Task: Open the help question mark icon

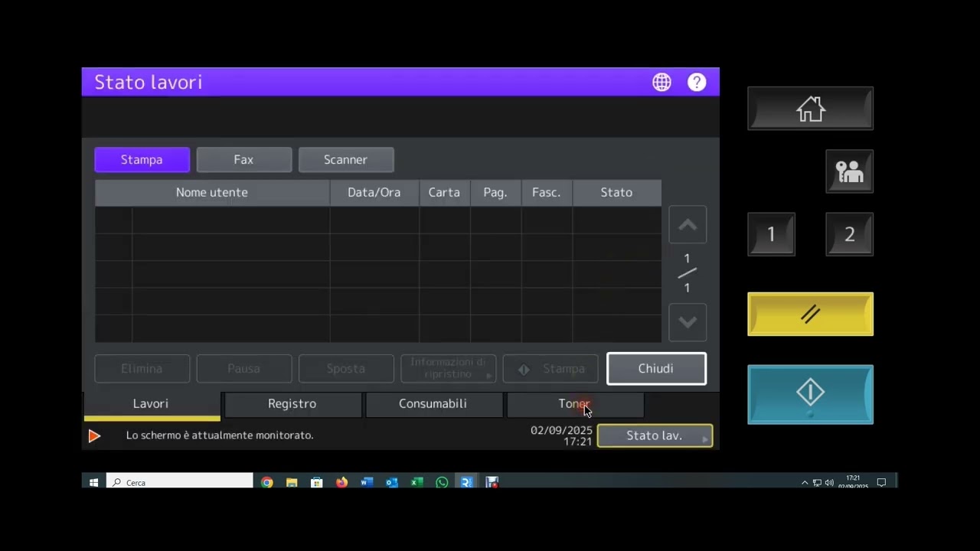Action: 697,83
